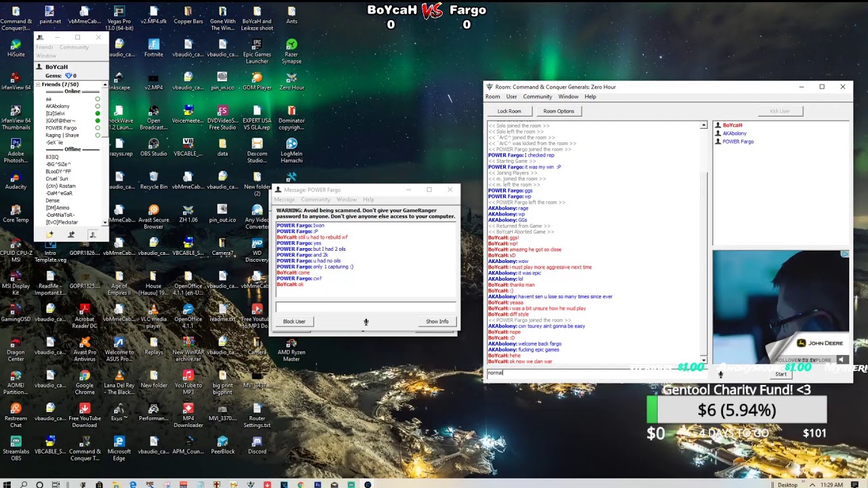Click the Room Options button

(559, 111)
